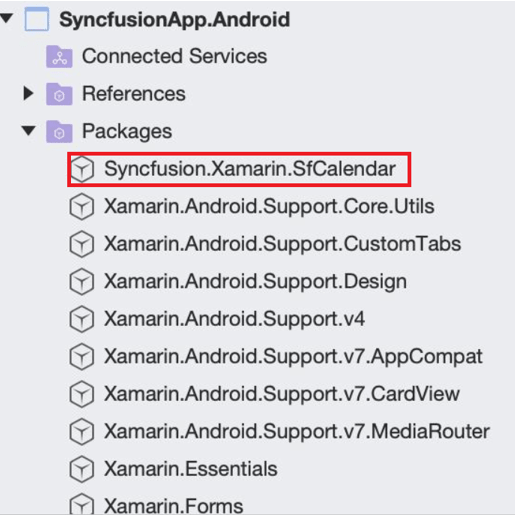Click the Core.Utils package cube icon
515x515 pixels.
pos(82,207)
